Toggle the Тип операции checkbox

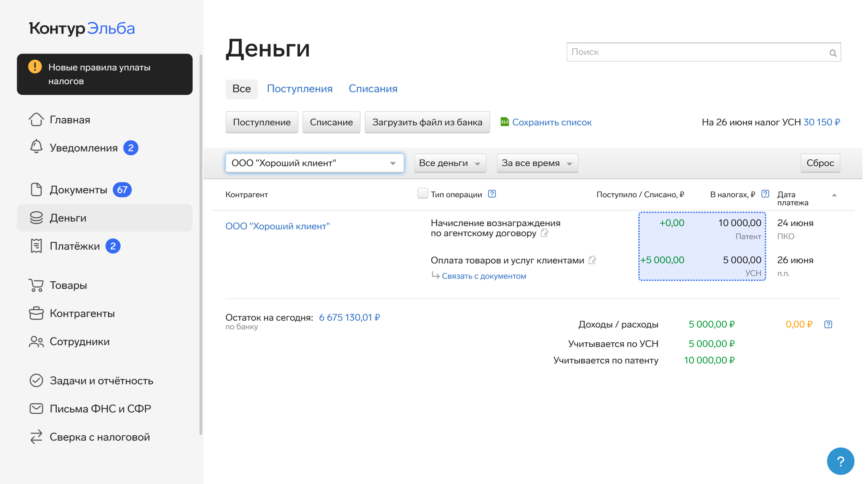[x=422, y=193]
